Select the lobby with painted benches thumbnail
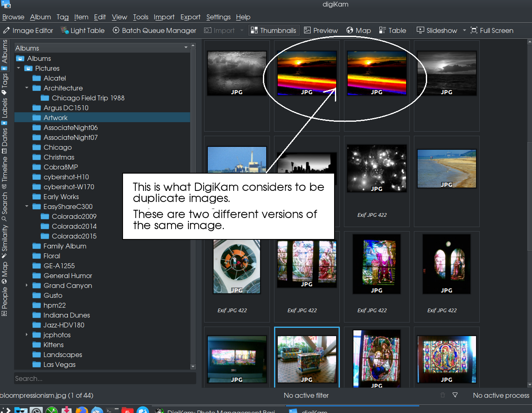The width and height of the screenshot is (532, 413). [307, 359]
